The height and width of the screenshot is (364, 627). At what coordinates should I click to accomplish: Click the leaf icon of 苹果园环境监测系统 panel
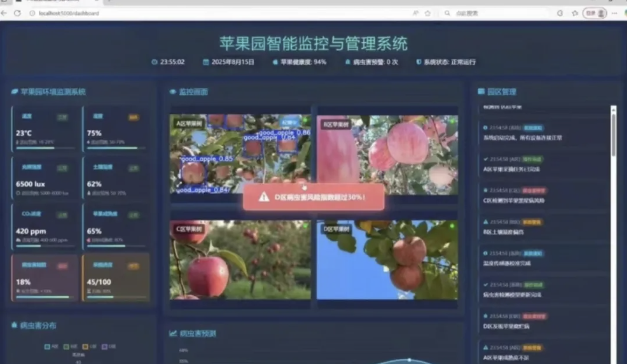point(14,92)
